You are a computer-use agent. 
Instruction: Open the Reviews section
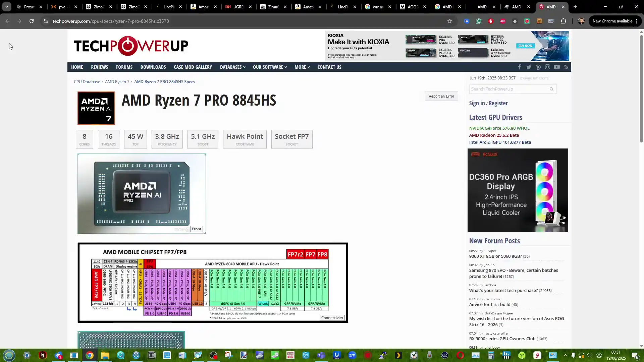100,67
